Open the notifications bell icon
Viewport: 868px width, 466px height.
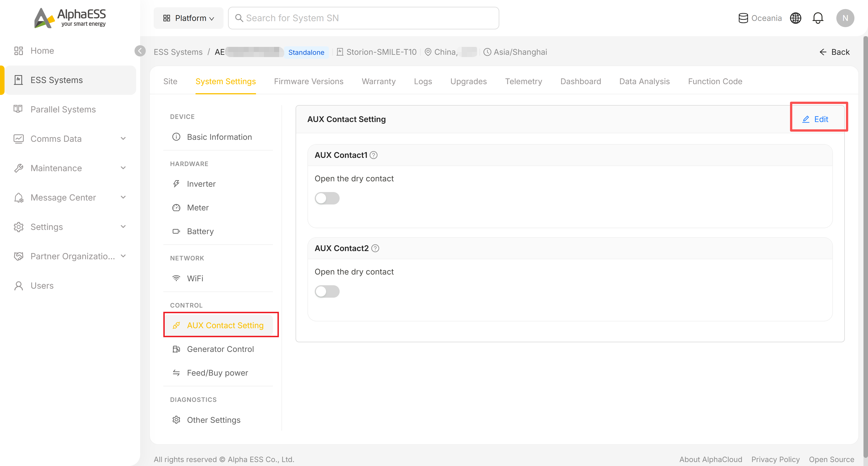click(818, 18)
